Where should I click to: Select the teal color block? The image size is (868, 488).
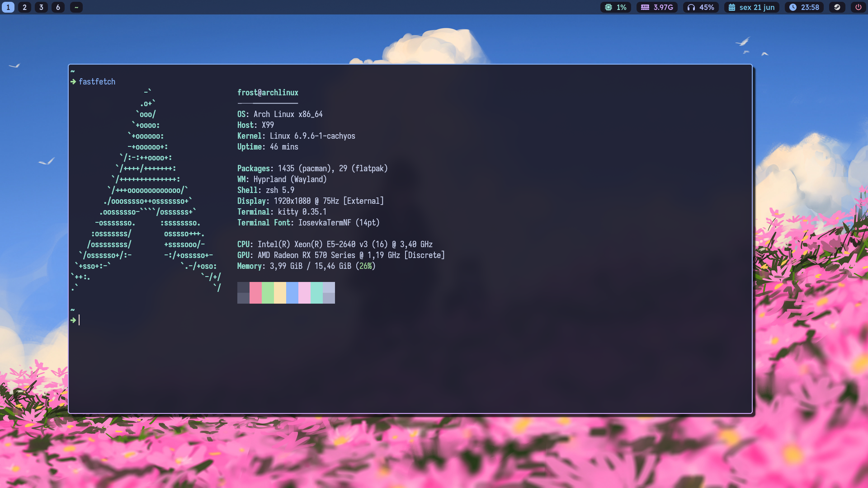coord(316,293)
